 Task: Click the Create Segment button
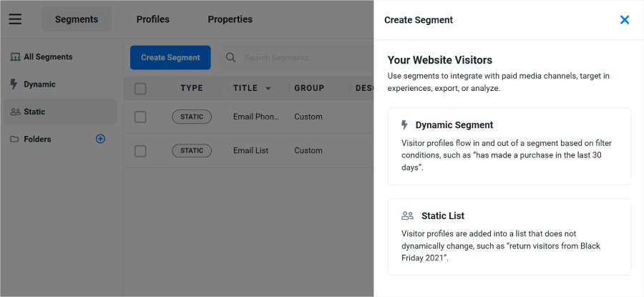point(170,58)
